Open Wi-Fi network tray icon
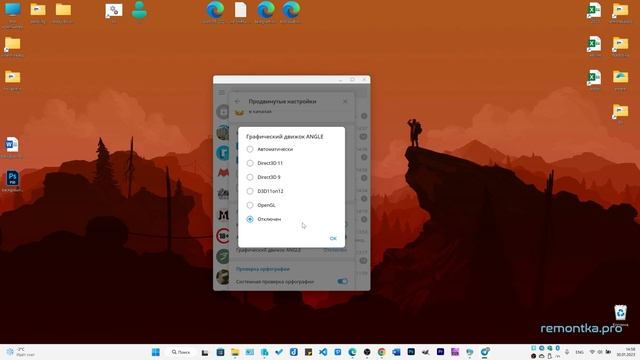Viewport: 640px width, 360px height. (x=593, y=352)
